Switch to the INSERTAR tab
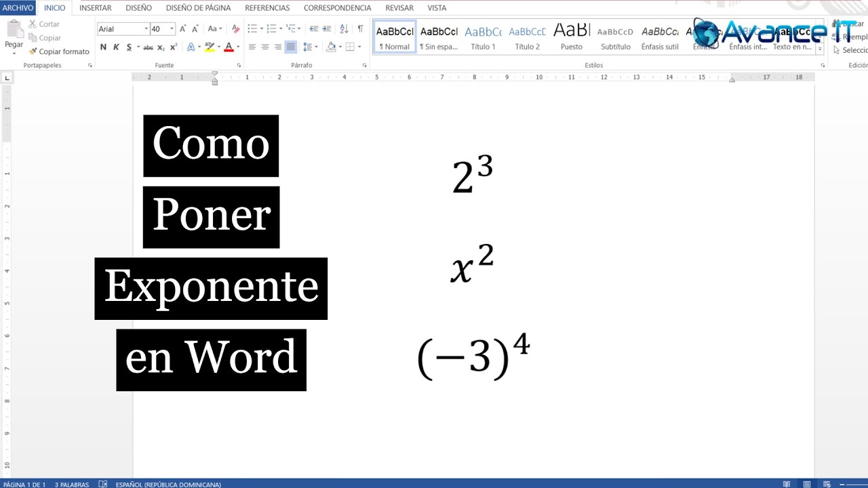Screen dimensions: 868x488 click(96, 8)
